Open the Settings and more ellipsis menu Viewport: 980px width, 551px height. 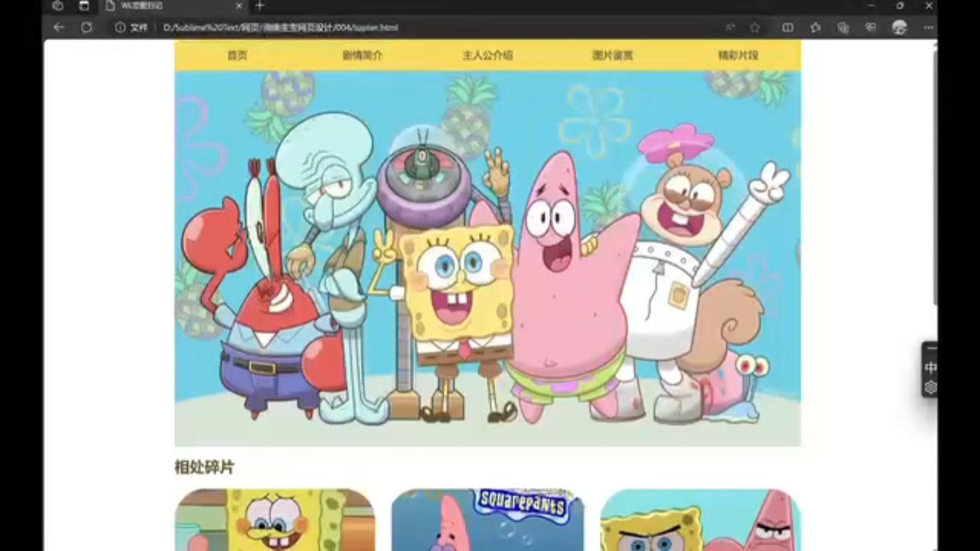click(928, 28)
